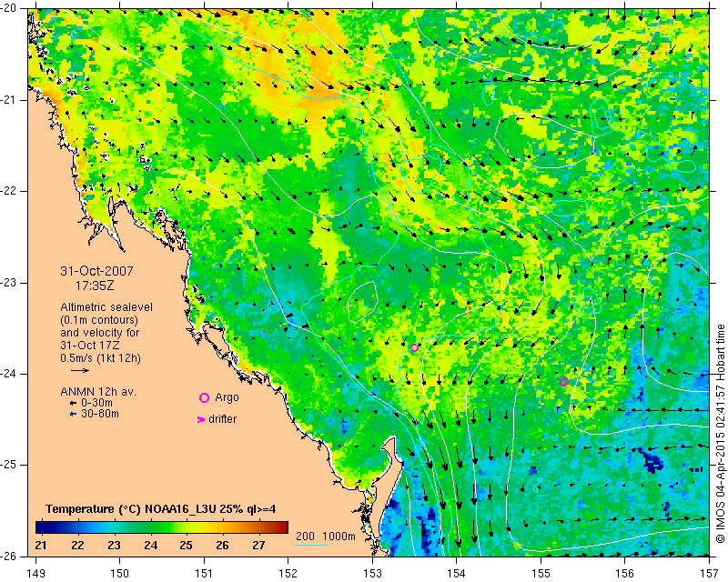Click the dark red end of the color bar
This screenshot has width=728, height=582.
coord(282,527)
